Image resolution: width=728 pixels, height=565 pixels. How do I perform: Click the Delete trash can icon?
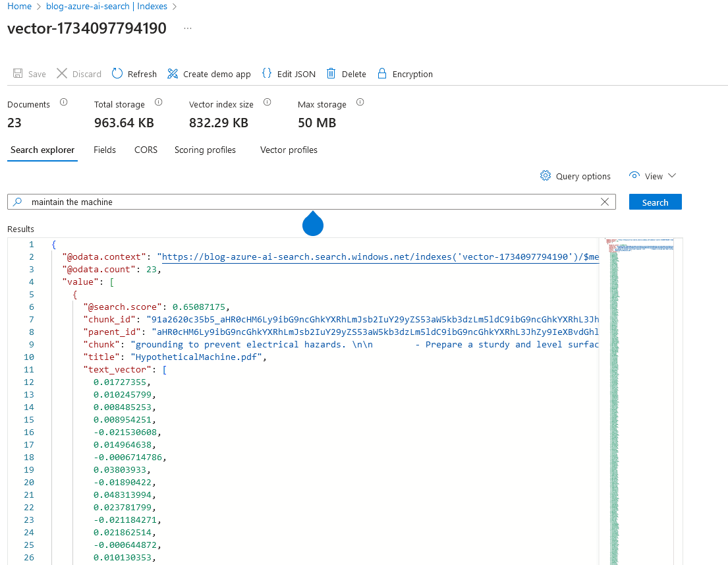point(331,73)
